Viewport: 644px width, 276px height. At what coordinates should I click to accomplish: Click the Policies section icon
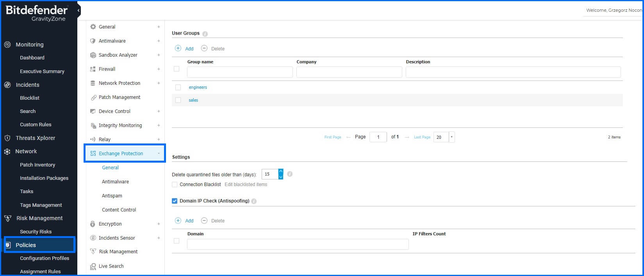click(8, 245)
